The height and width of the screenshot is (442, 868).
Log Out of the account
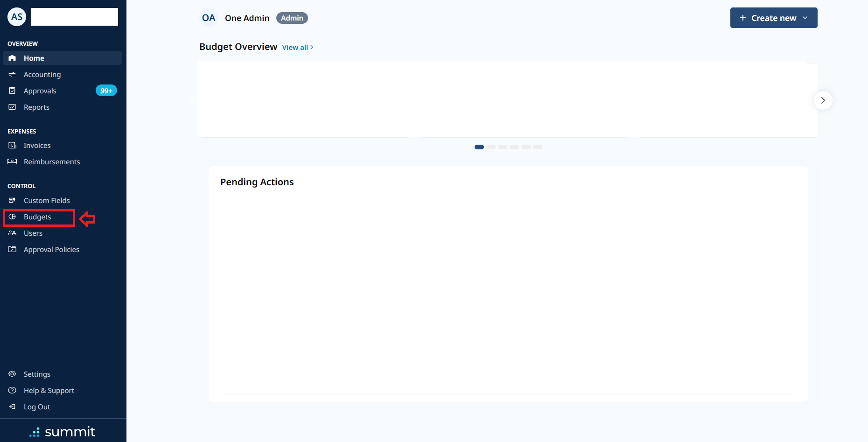(x=62, y=407)
